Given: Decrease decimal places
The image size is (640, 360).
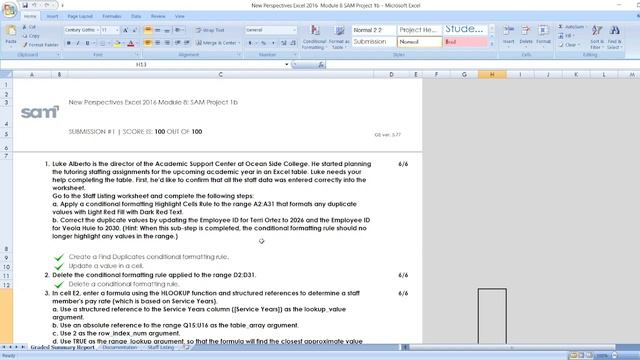Looking at the screenshot, I should coord(293,43).
